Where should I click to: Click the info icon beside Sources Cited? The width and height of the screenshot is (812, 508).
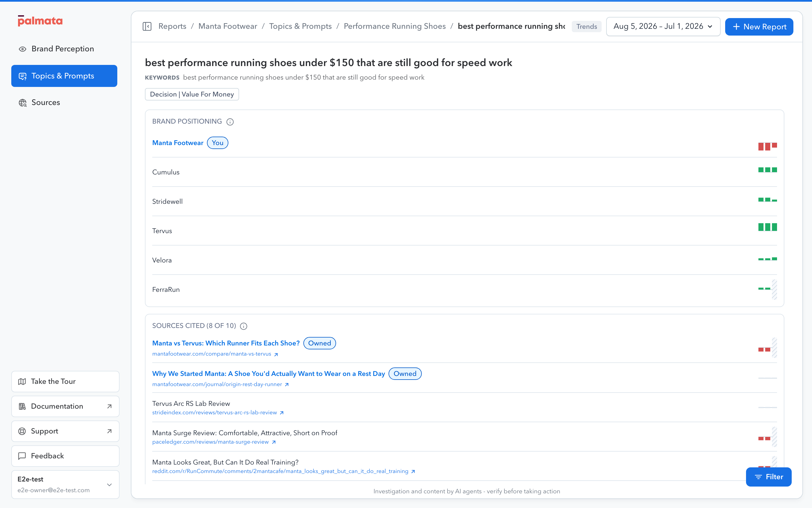click(244, 326)
